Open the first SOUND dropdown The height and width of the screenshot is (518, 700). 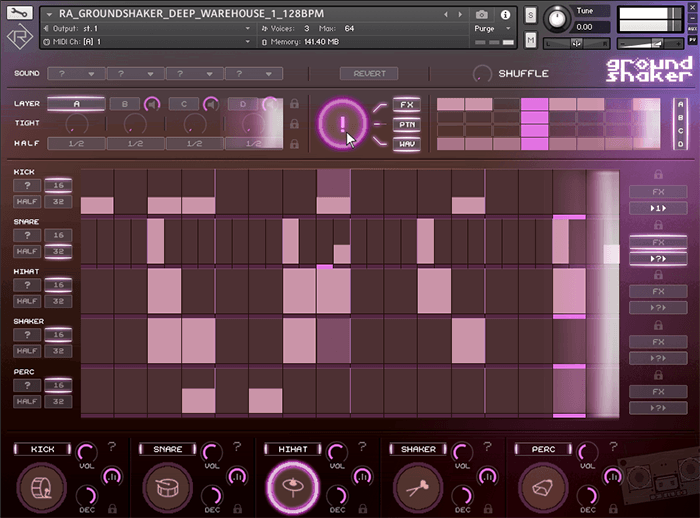(76, 74)
